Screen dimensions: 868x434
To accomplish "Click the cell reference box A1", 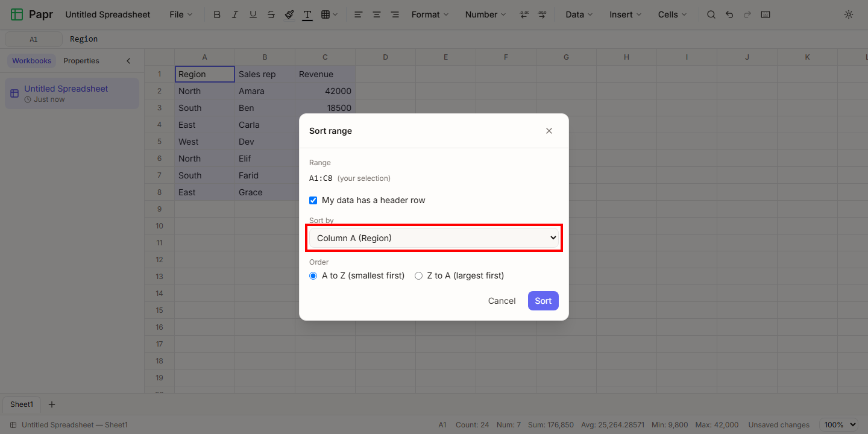I will pyautogui.click(x=34, y=39).
